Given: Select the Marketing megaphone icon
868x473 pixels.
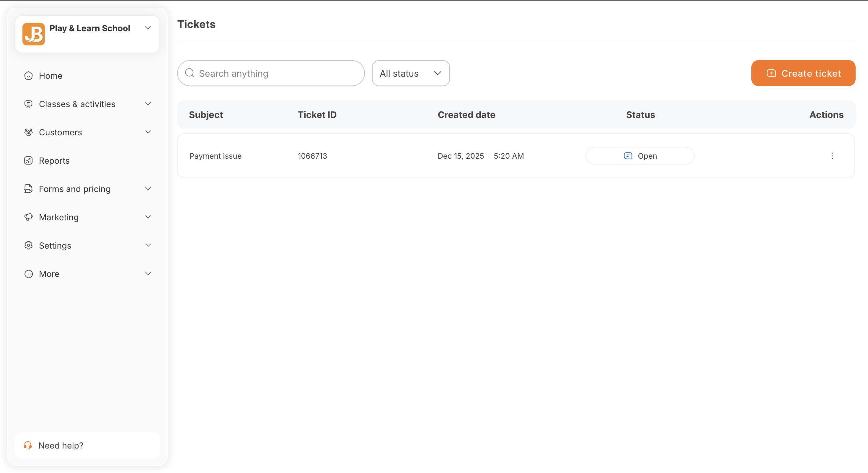Looking at the screenshot, I should 28,217.
